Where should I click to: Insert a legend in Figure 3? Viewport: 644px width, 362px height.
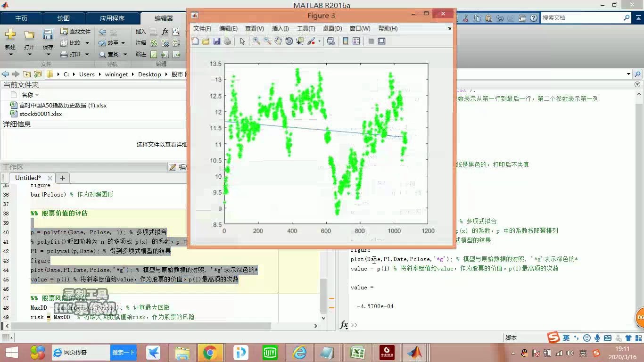coord(356,41)
